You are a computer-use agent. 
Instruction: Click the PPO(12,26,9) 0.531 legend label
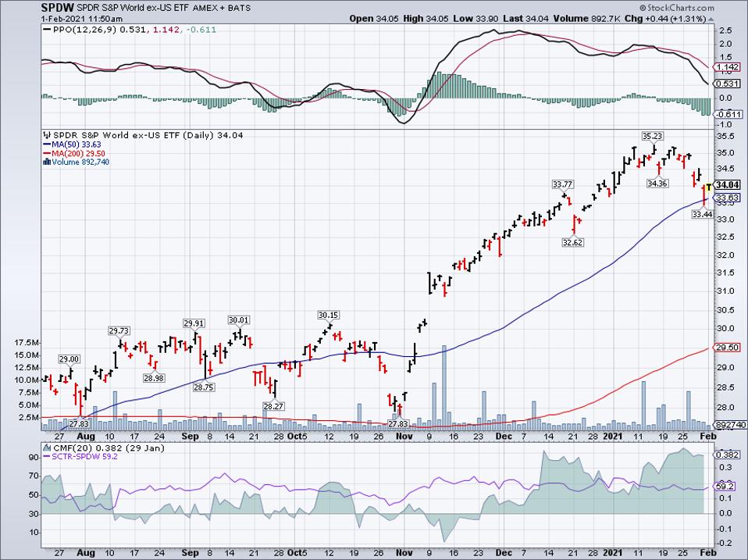pos(101,30)
